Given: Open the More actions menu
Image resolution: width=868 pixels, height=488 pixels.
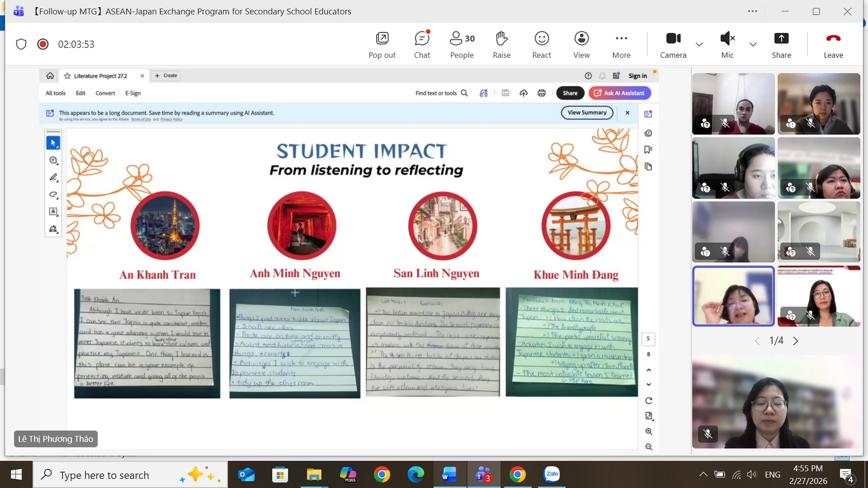Looking at the screenshot, I should coord(621,44).
